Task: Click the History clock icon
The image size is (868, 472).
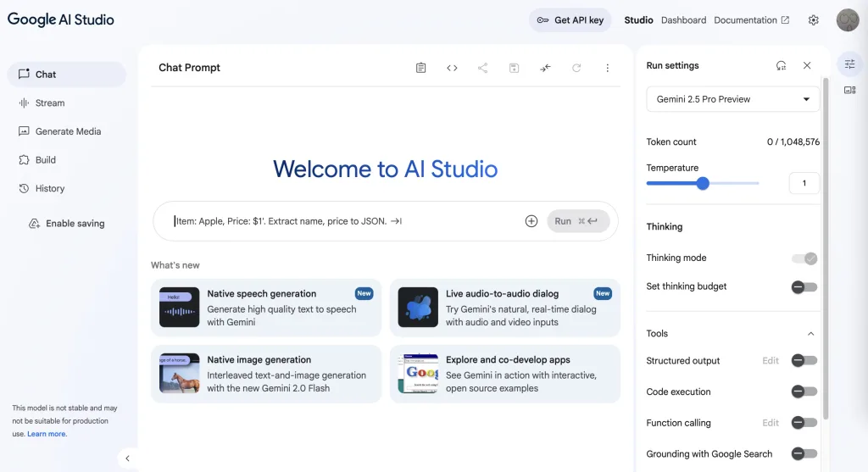Action: pos(24,188)
